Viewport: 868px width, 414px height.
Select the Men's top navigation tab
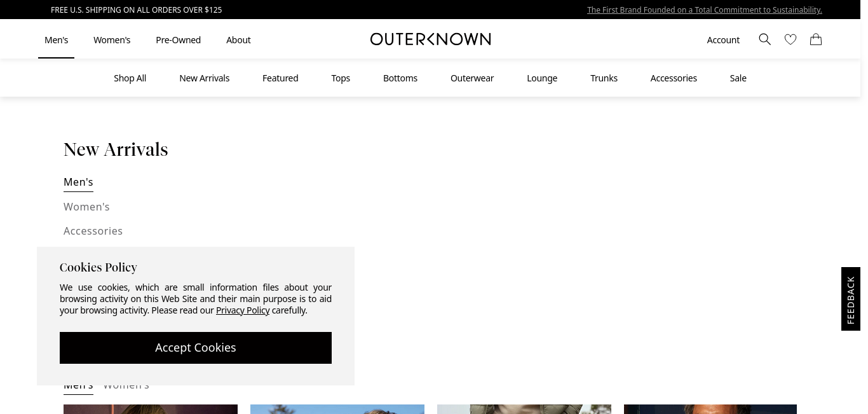(x=56, y=39)
